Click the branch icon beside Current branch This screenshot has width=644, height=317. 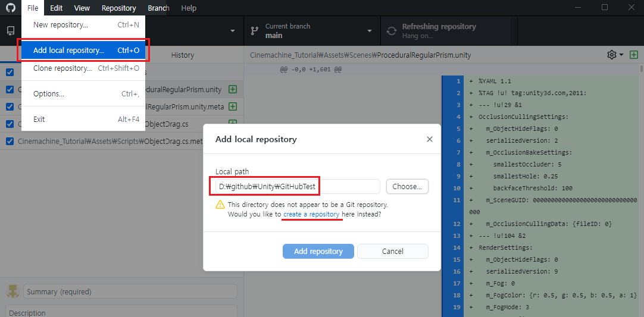coord(255,31)
